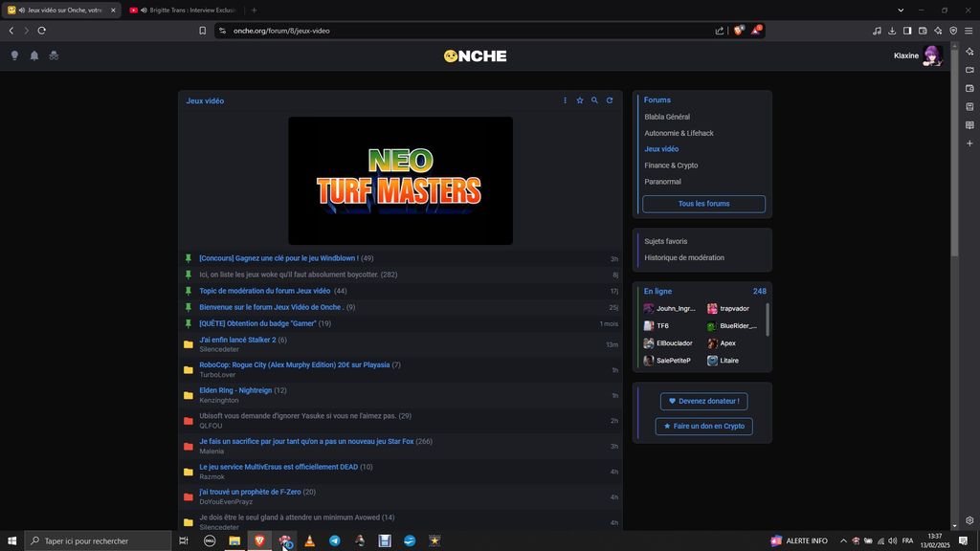Open Topic de modération du forum Jeux vidéo
This screenshot has height=551, width=980.
click(x=265, y=291)
